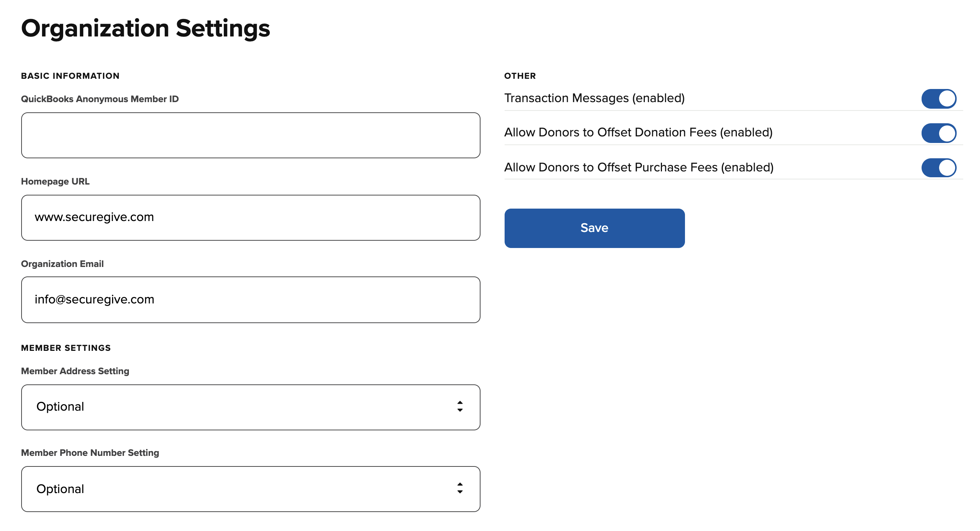
Task: Click the Organization Email label
Action: click(62, 264)
